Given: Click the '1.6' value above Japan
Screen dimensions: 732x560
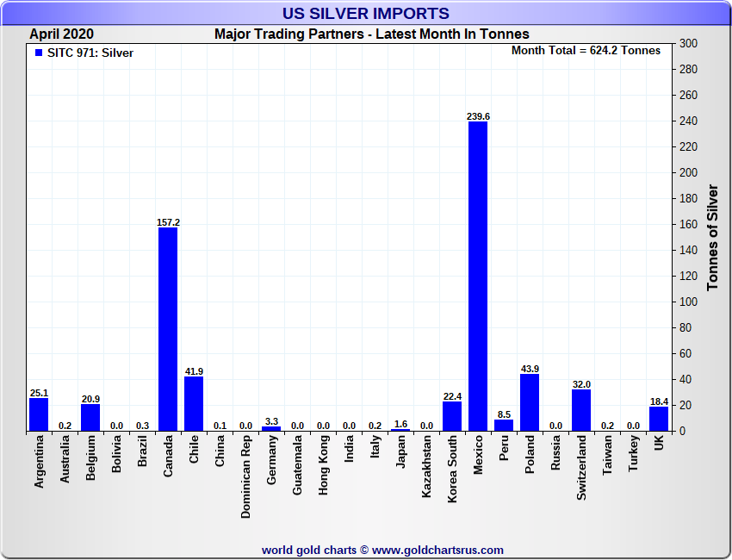Looking at the screenshot, I should click(400, 424).
